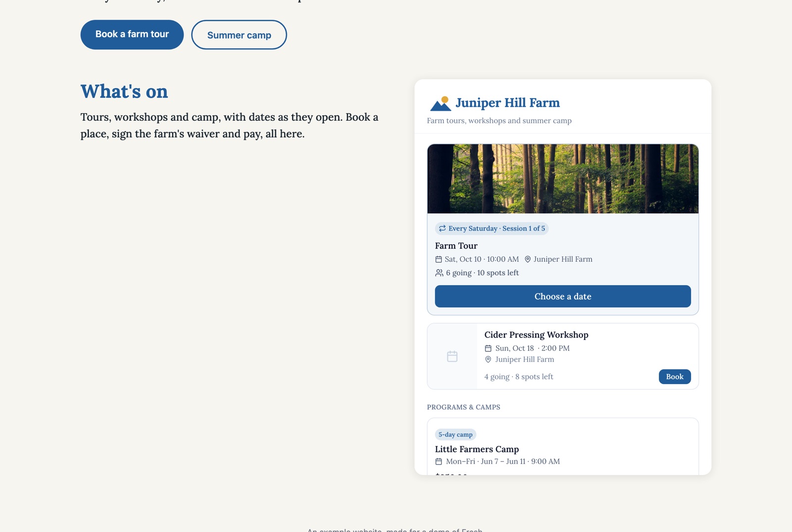
Task: Open the Summer camp button
Action: pyautogui.click(x=239, y=35)
